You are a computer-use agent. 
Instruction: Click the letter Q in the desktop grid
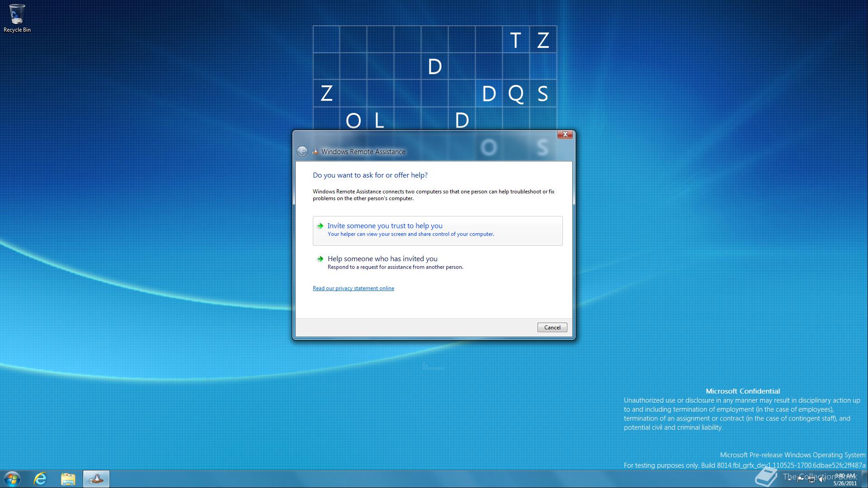pyautogui.click(x=516, y=94)
